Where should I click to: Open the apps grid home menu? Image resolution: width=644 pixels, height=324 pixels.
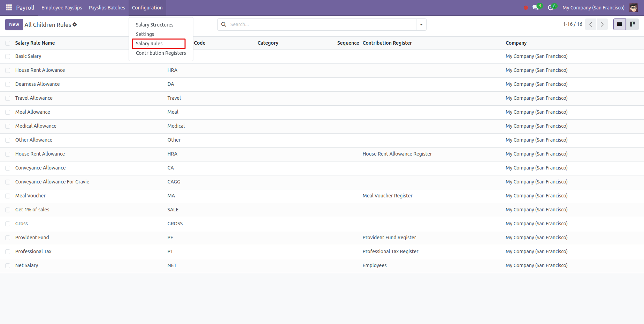tap(9, 7)
